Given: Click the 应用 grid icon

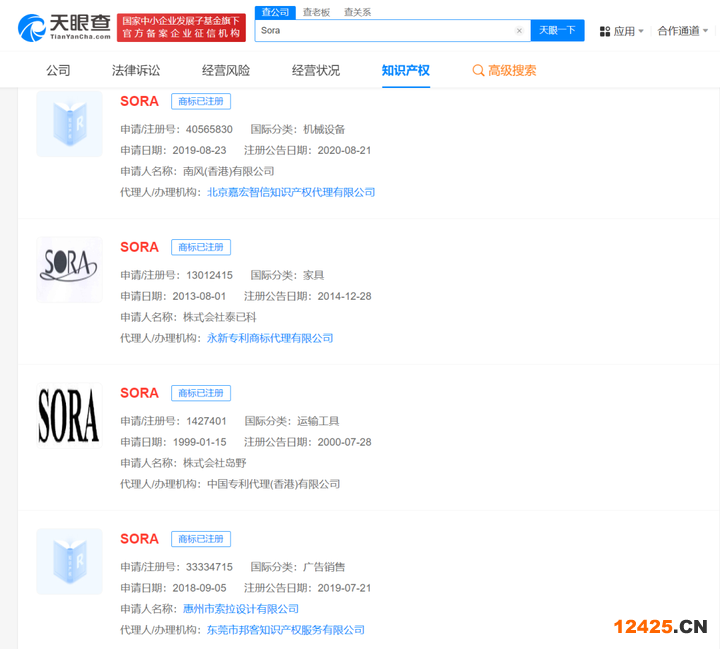Looking at the screenshot, I should click(605, 31).
